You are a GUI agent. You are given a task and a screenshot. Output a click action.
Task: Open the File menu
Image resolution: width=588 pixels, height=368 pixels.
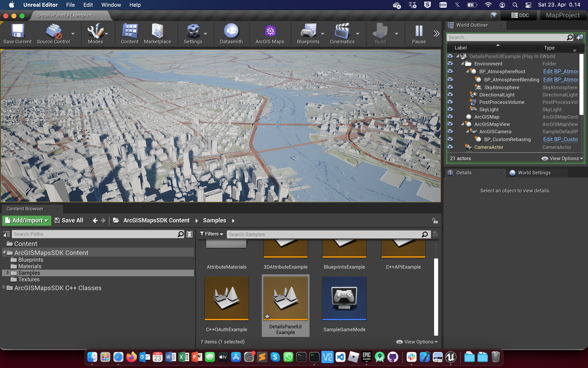point(70,5)
